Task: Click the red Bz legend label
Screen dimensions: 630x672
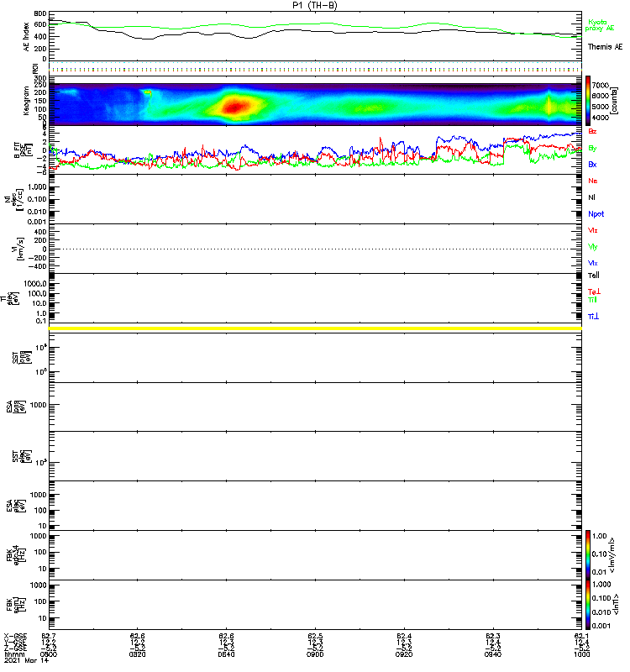Action: pyautogui.click(x=592, y=131)
